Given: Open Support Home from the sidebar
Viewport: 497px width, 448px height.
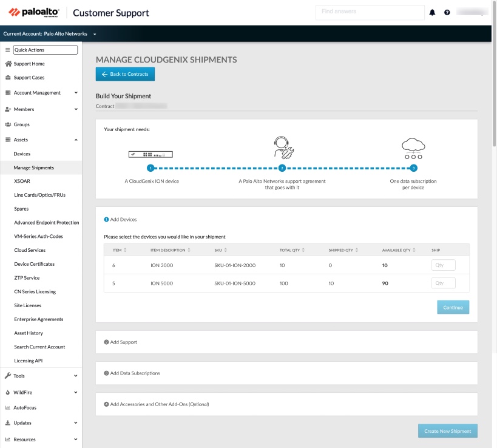Looking at the screenshot, I should pyautogui.click(x=8, y=63).
